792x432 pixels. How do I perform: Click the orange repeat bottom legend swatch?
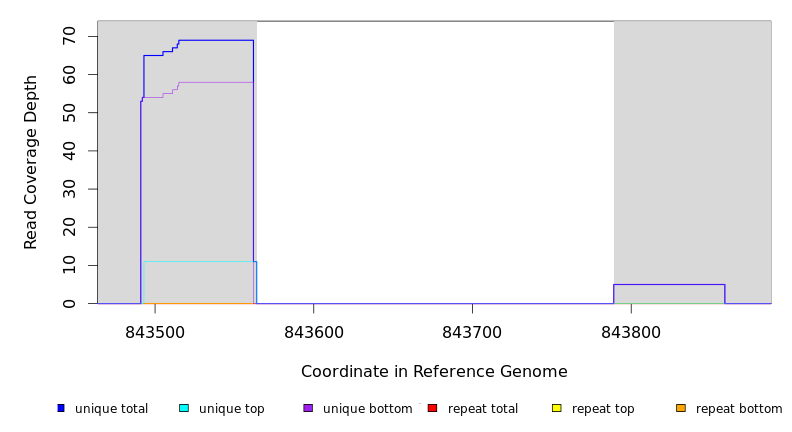[x=681, y=408]
